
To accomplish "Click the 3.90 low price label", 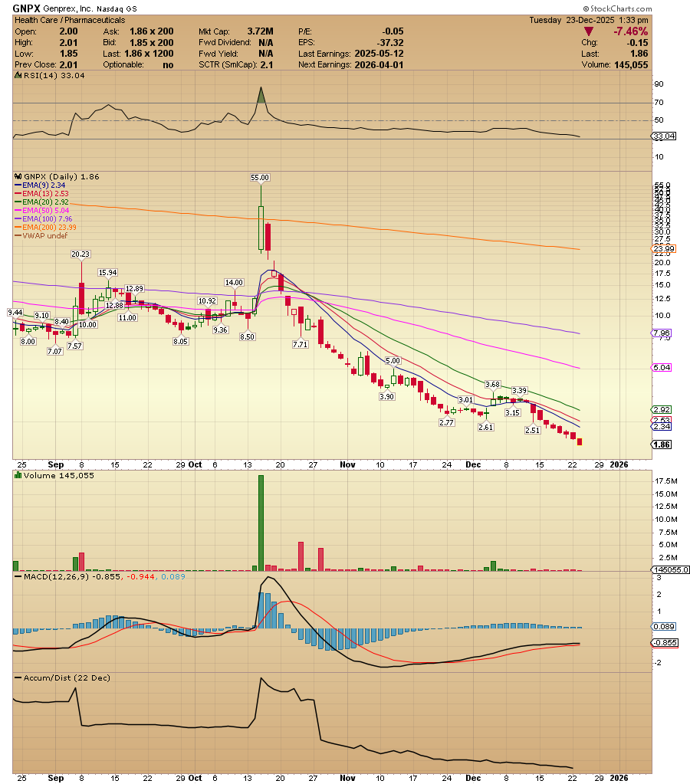I will click(x=386, y=396).
